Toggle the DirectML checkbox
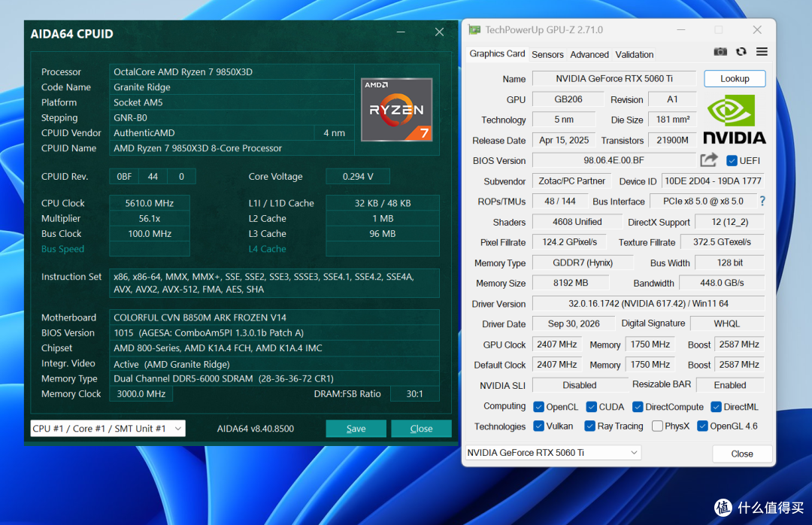Screen dimensions: 812x525 point(717,407)
